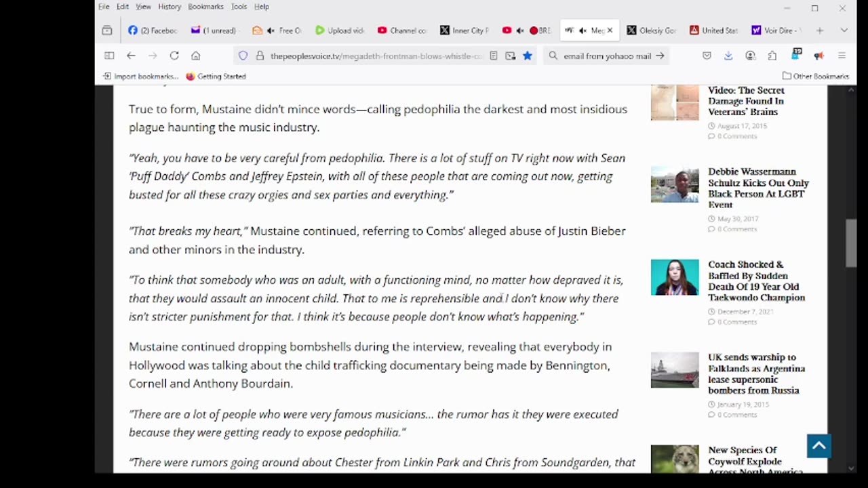Switch to the United Stat tab
The width and height of the screenshot is (868, 488).
[x=714, y=30]
